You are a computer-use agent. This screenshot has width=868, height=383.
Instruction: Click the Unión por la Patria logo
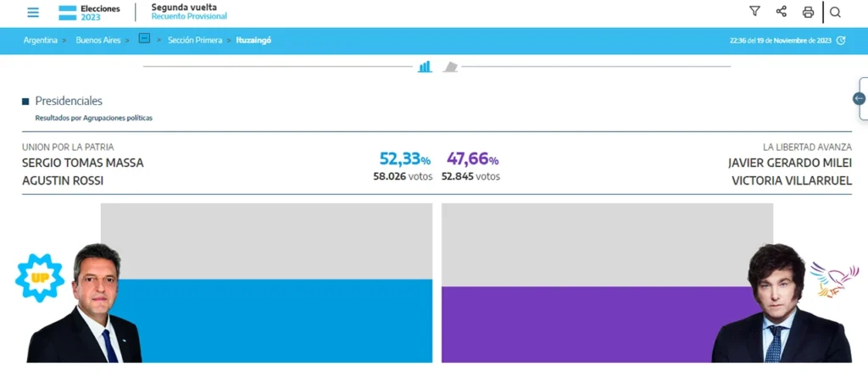tap(40, 277)
